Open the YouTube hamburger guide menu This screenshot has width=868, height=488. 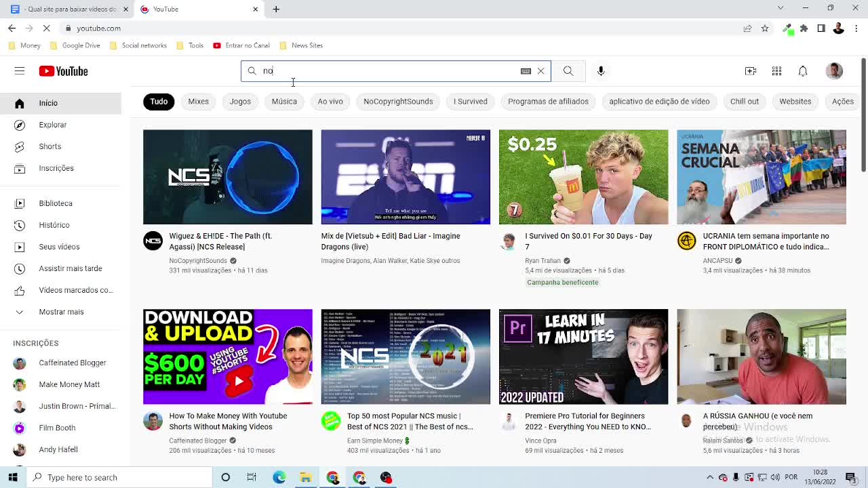tap(20, 71)
